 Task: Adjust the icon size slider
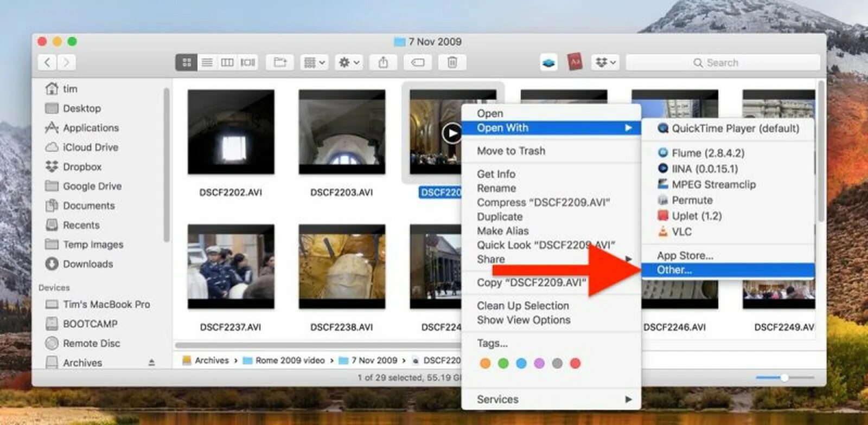pyautogui.click(x=785, y=377)
